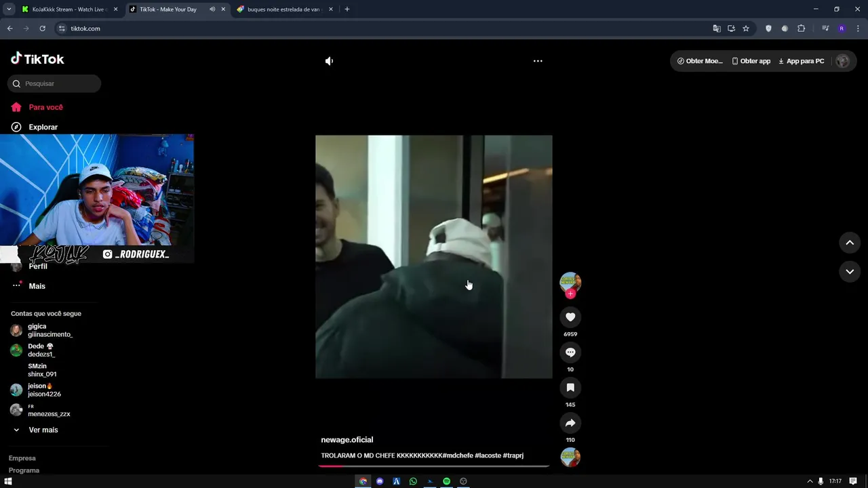Open the tab search dropdown arrow

click(9, 9)
